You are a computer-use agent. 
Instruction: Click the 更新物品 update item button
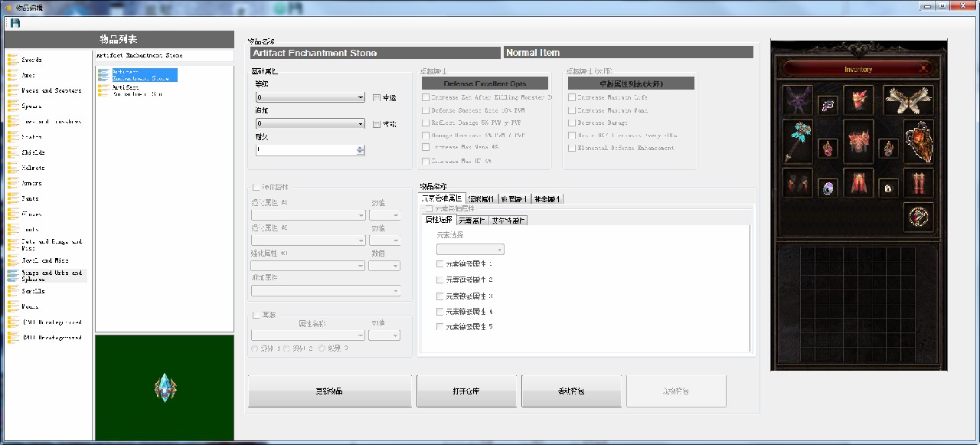click(x=330, y=391)
